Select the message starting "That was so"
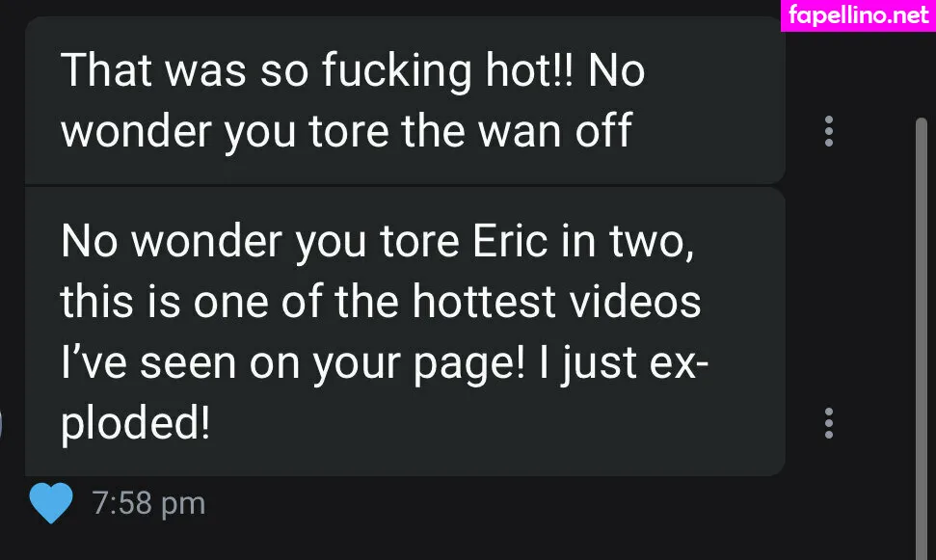Image resolution: width=936 pixels, height=560 pixels. [x=405, y=100]
